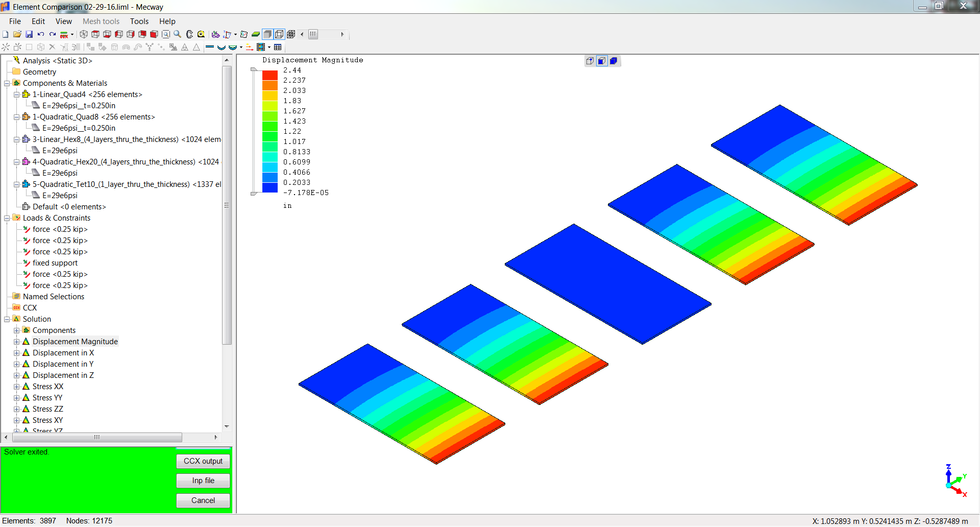Select the fixed support constraint
Image resolution: width=980 pixels, height=527 pixels.
tap(55, 263)
